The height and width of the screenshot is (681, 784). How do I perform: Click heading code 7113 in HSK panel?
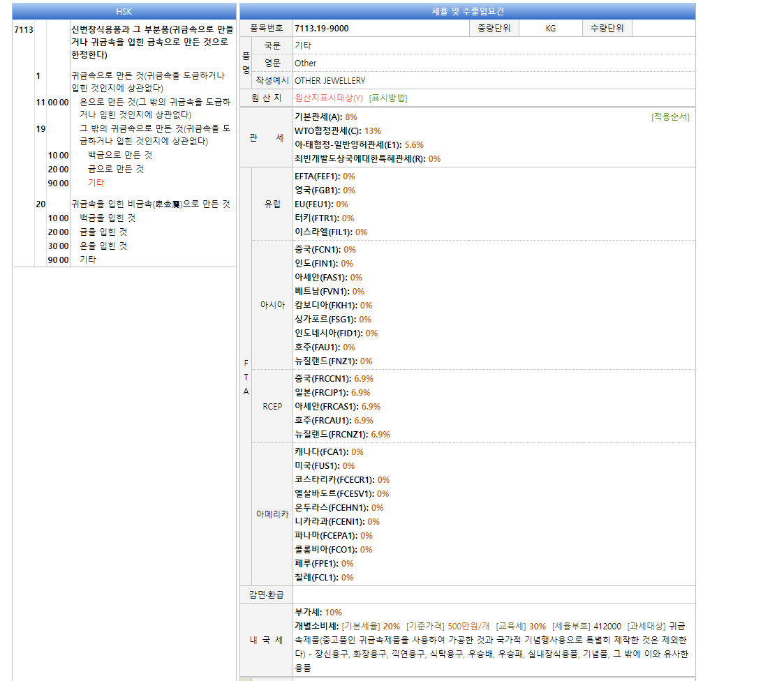[x=23, y=30]
